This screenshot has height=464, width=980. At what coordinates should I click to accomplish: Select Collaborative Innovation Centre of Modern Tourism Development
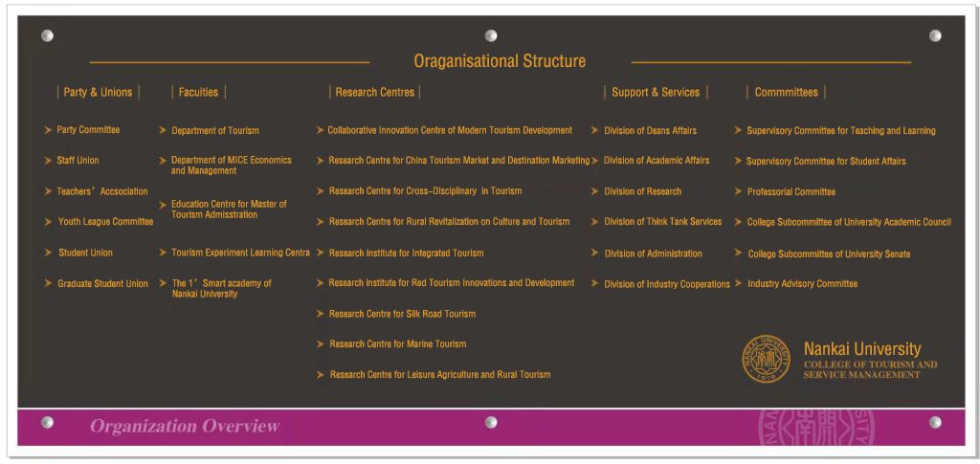450,130
